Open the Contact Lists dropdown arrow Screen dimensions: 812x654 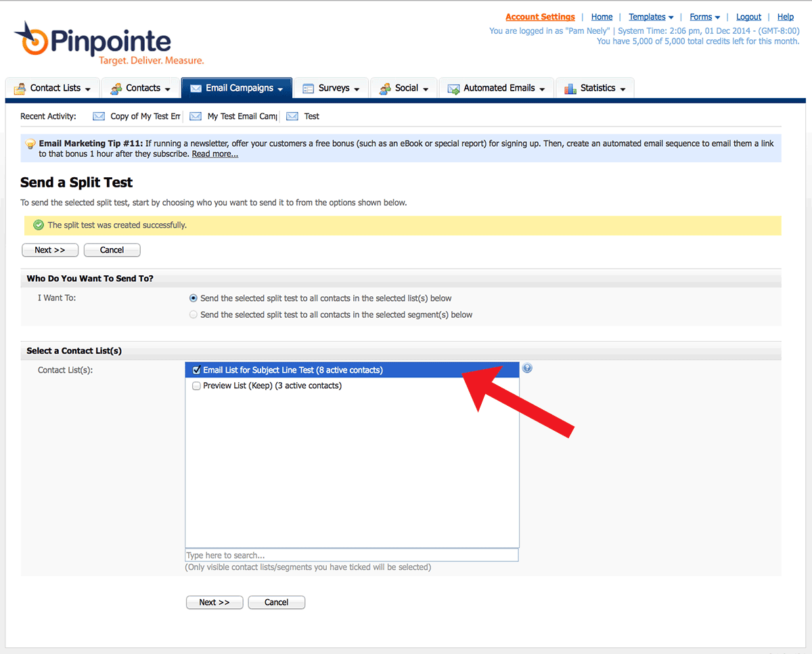pyautogui.click(x=88, y=89)
